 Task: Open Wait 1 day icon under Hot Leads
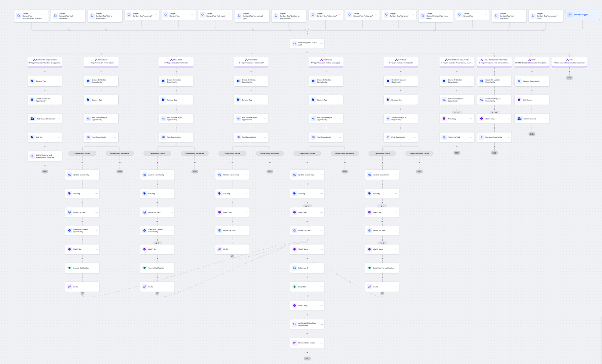click(144, 249)
